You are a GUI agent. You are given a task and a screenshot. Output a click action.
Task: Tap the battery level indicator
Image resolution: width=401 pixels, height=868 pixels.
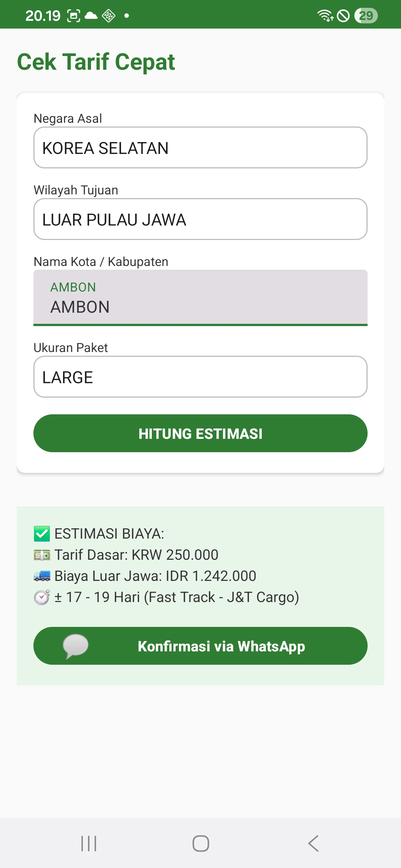[x=366, y=16]
